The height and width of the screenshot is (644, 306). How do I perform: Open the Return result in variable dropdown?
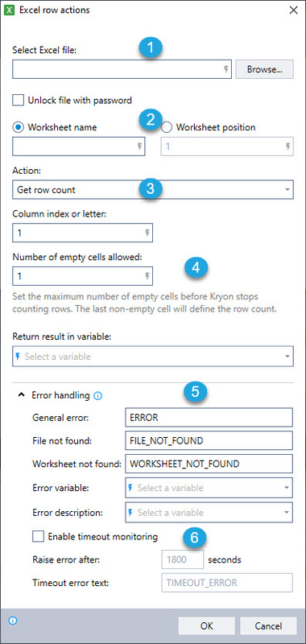[153, 357]
